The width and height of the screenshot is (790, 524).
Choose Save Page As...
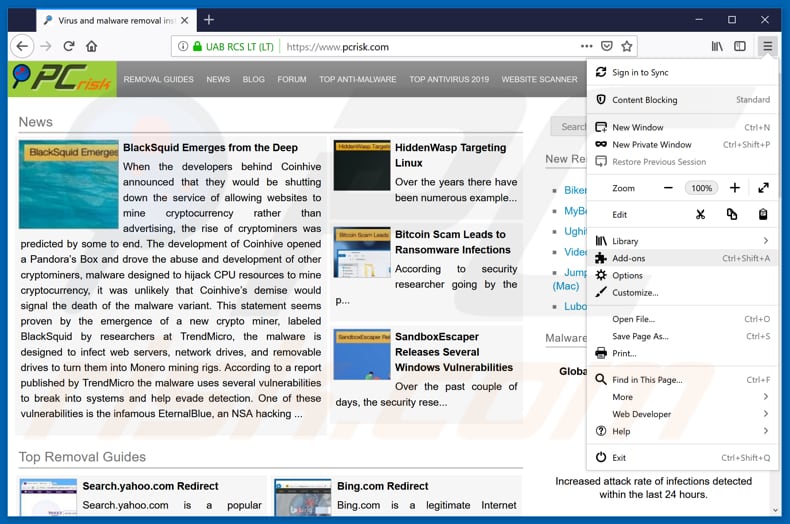coord(683,336)
